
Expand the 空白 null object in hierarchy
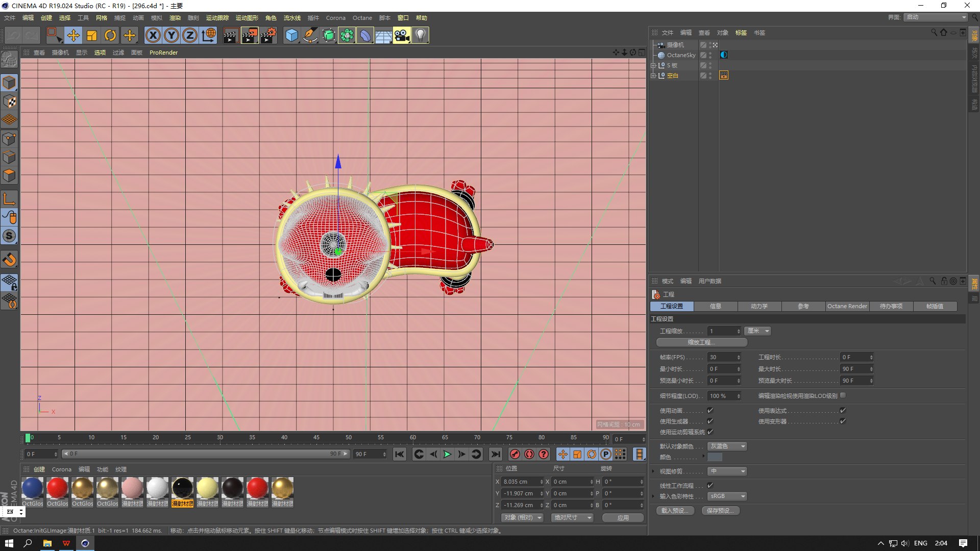pyautogui.click(x=653, y=76)
